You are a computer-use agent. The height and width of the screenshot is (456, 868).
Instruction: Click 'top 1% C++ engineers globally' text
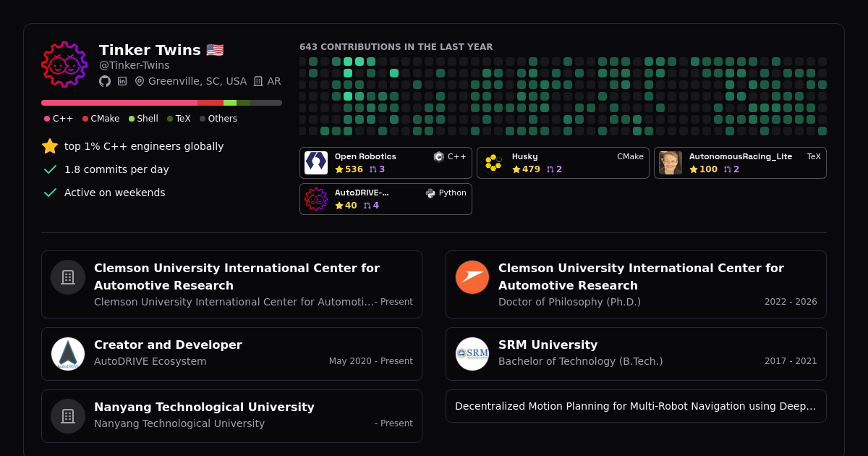(144, 146)
